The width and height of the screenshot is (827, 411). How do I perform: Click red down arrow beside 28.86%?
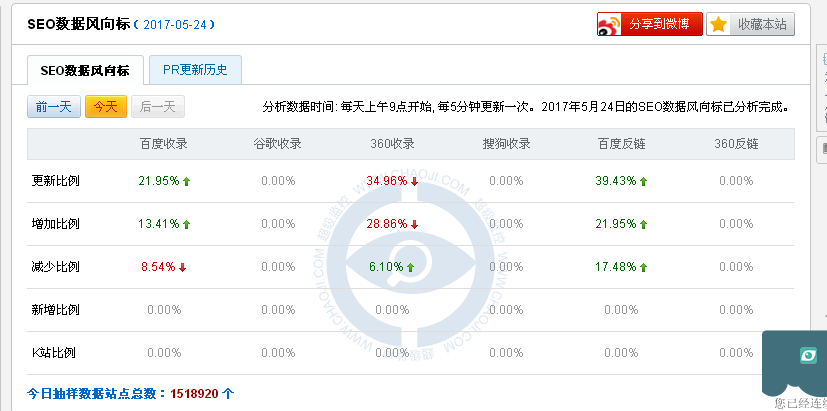[415, 225]
